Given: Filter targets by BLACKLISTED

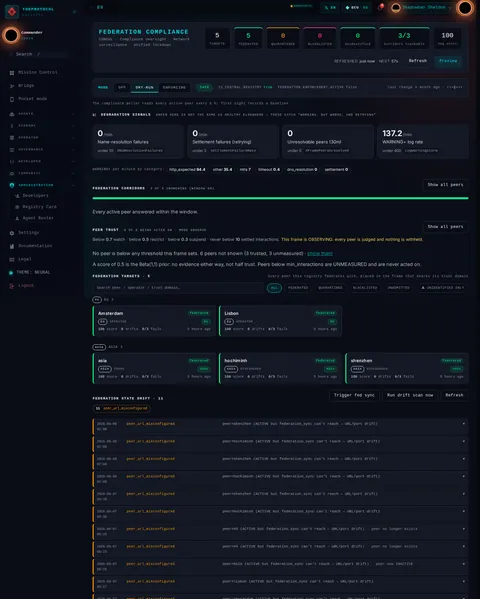Looking at the screenshot, I should pos(365,288).
